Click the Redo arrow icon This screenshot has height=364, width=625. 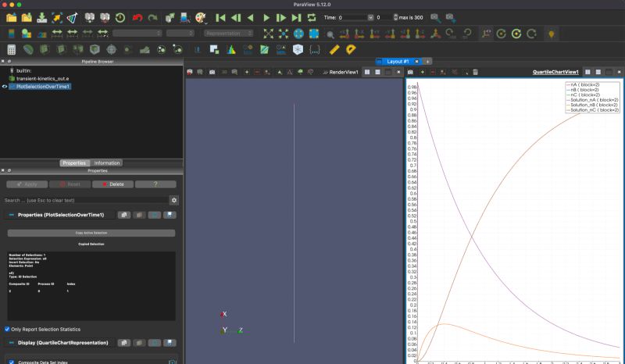[152, 17]
